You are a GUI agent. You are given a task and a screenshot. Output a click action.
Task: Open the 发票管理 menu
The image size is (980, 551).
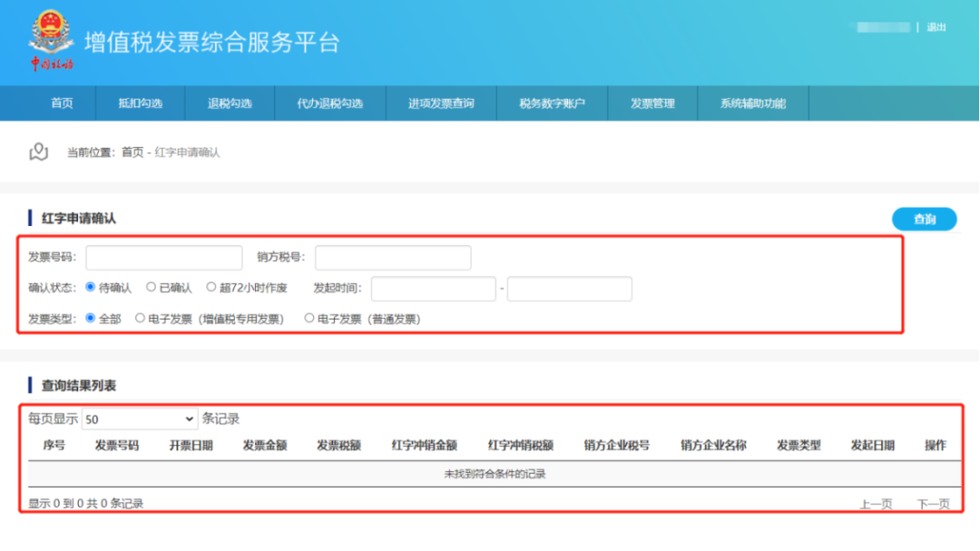[x=652, y=103]
